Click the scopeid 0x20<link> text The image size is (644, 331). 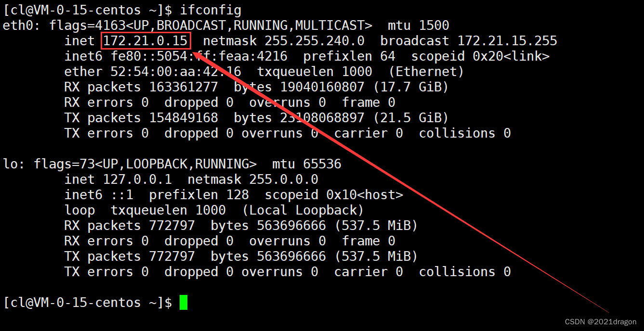coord(511,56)
